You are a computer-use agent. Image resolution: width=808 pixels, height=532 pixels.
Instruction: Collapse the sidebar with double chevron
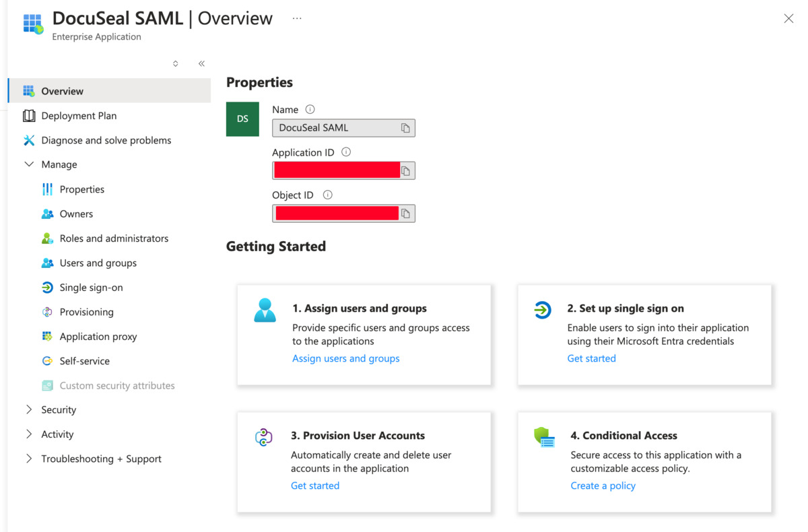click(x=201, y=63)
